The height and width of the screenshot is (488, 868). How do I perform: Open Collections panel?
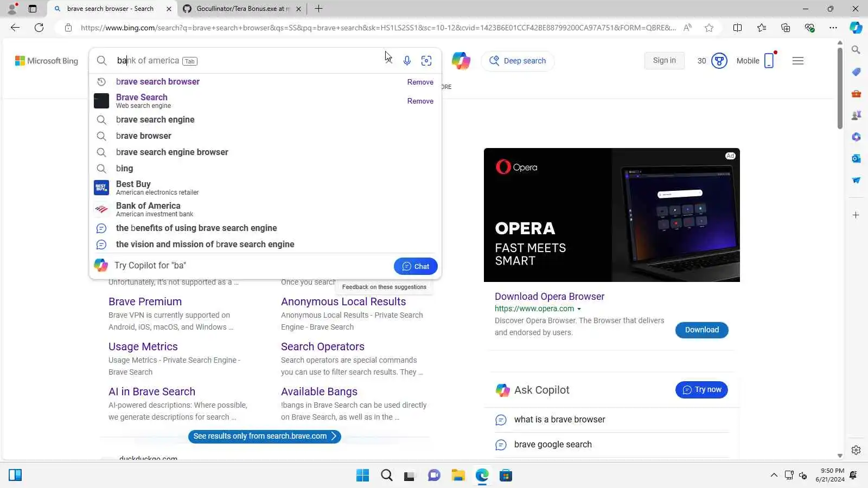(786, 28)
